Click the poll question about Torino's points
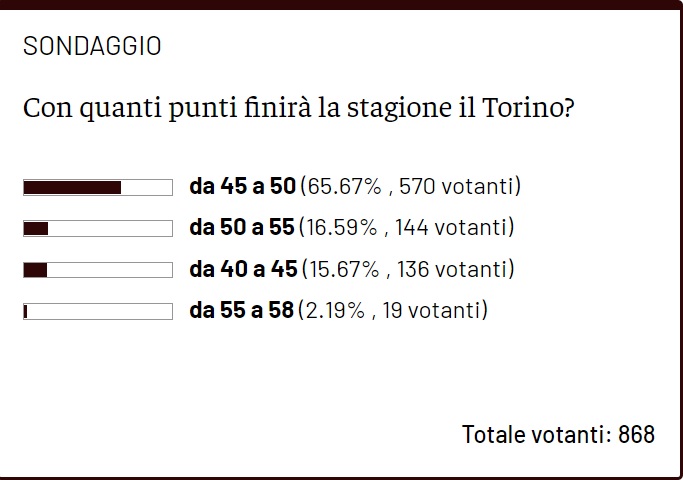The height and width of the screenshot is (480, 683). coord(298,107)
